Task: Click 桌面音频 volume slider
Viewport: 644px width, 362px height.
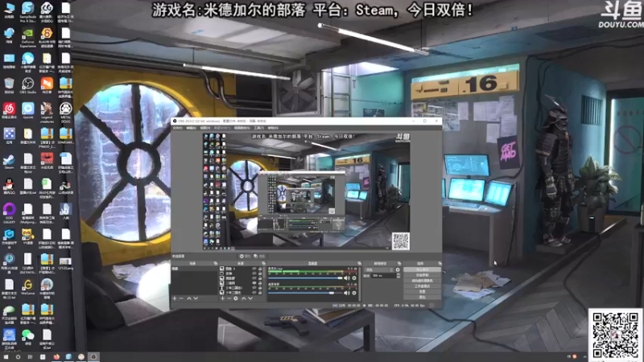Action: coord(306,293)
